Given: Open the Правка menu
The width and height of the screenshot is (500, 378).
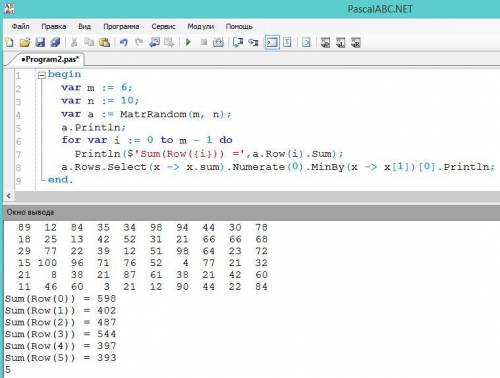Looking at the screenshot, I should click(x=54, y=26).
